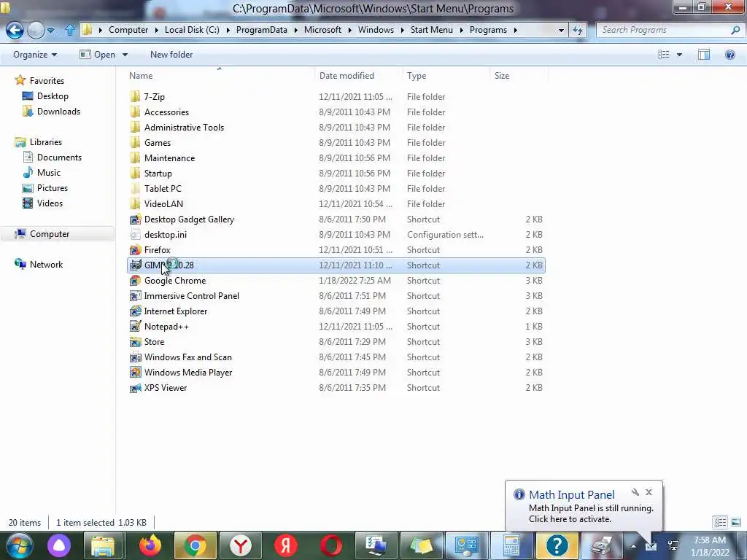Screen dimensions: 747x560
Task: Switch to details view in status bar
Action: click(x=720, y=522)
